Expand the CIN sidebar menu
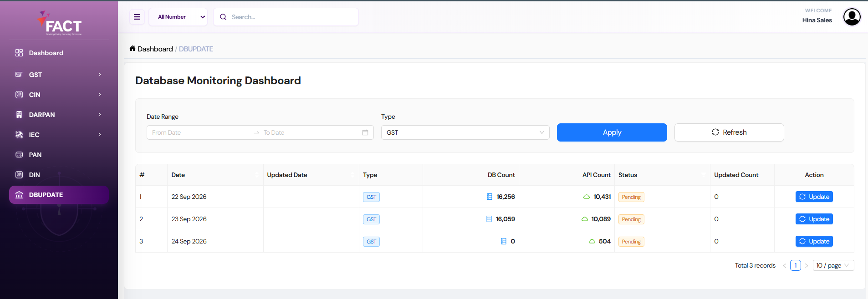 (x=59, y=95)
